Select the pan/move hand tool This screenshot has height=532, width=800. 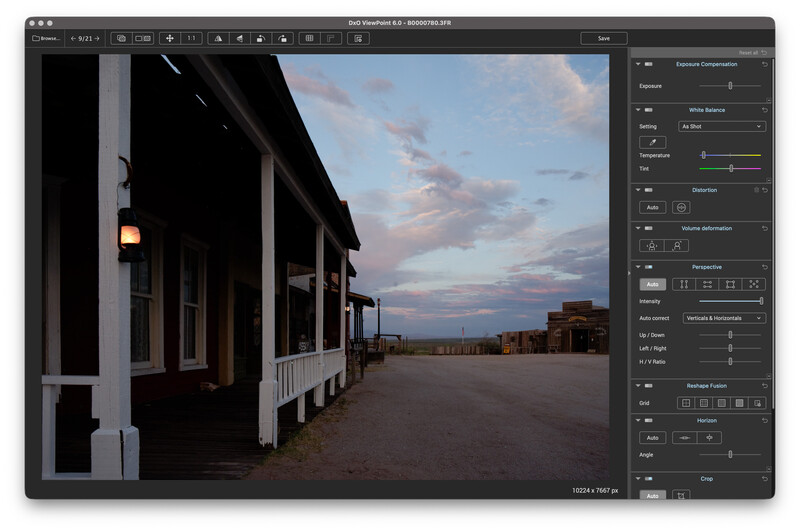[170, 38]
